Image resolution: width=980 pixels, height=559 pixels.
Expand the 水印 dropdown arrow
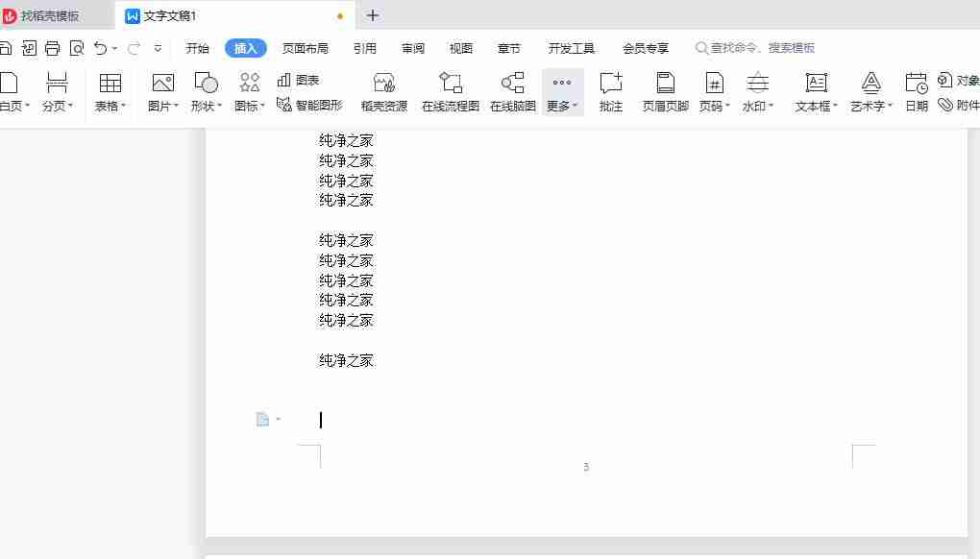click(772, 106)
